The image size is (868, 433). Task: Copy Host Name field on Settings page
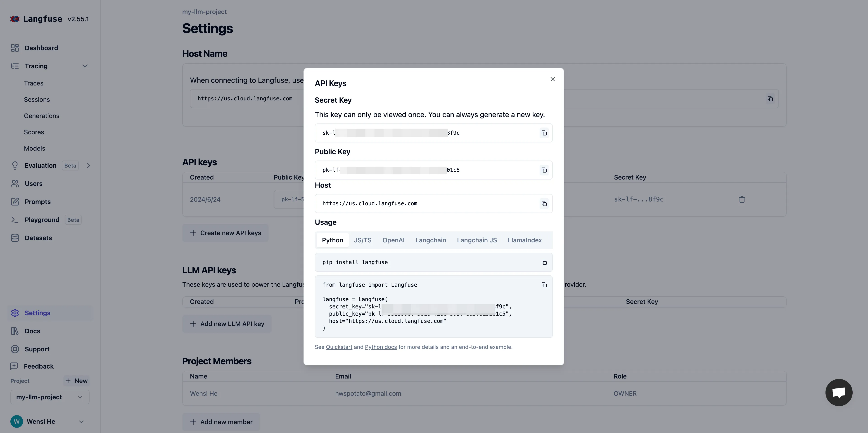[x=770, y=99]
